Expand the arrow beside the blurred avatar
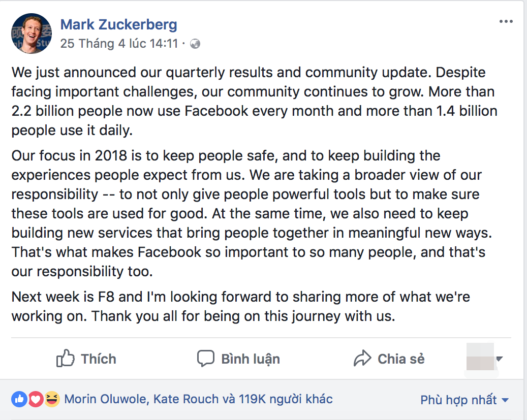 pos(499,359)
